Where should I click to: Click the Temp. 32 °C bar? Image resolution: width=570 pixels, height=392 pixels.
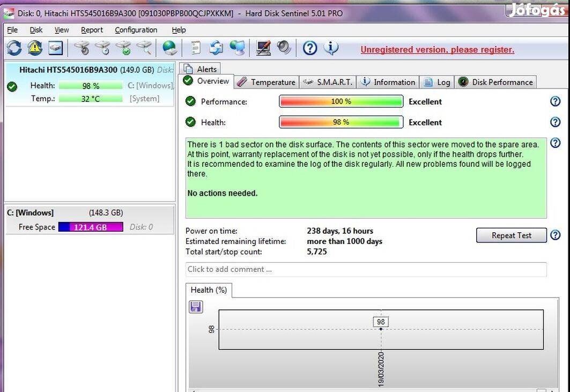(91, 99)
